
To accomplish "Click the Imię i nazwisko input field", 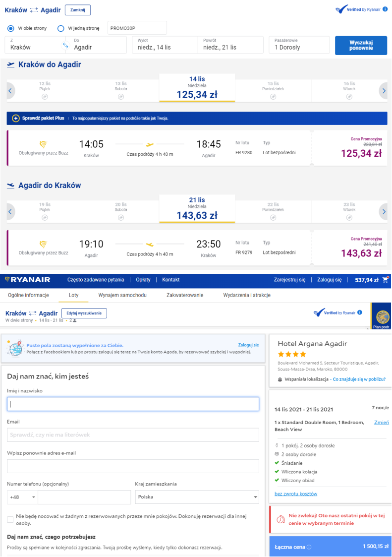I will (x=133, y=404).
